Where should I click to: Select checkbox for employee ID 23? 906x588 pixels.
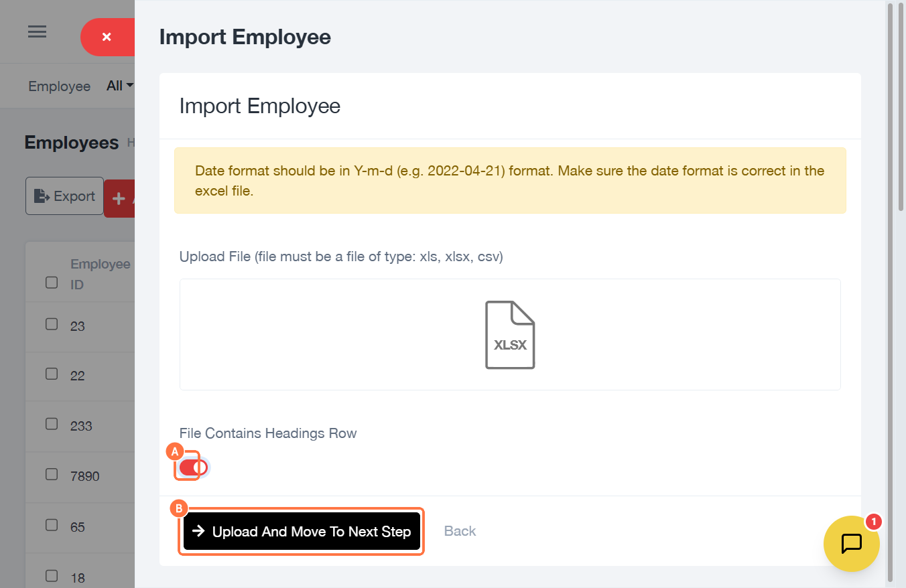click(x=52, y=324)
